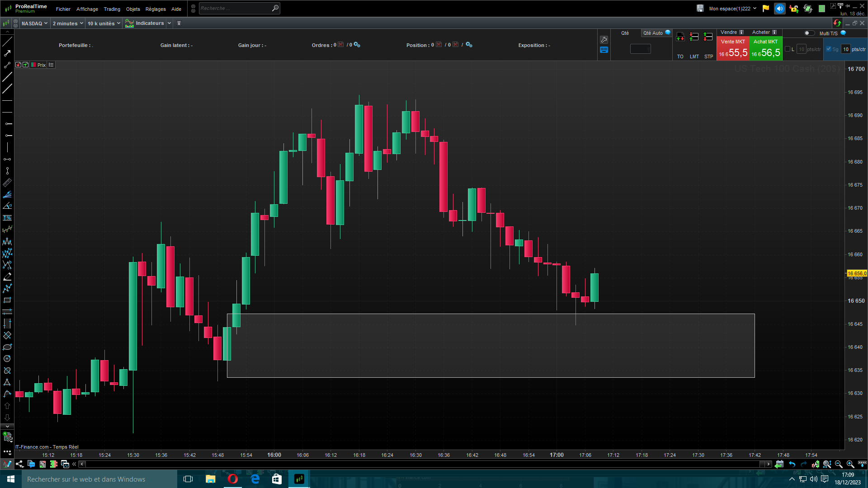Image resolution: width=868 pixels, height=488 pixels.
Task: Open the 10 k unités dropdown
Action: tap(104, 23)
